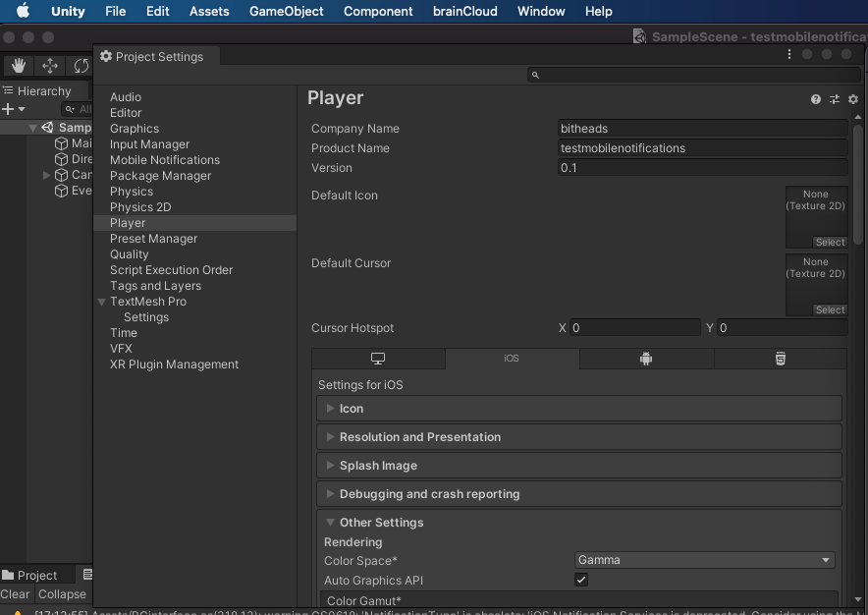Click the Clear console button
868x615 pixels.
[15, 594]
